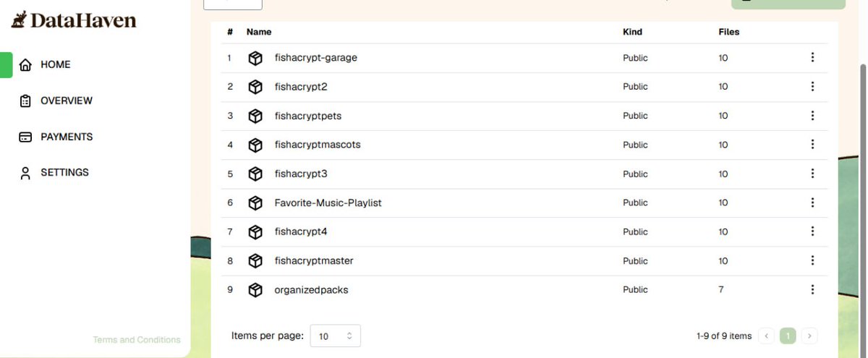Click the Overview clipboard icon
The width and height of the screenshot is (868, 358).
coord(25,101)
